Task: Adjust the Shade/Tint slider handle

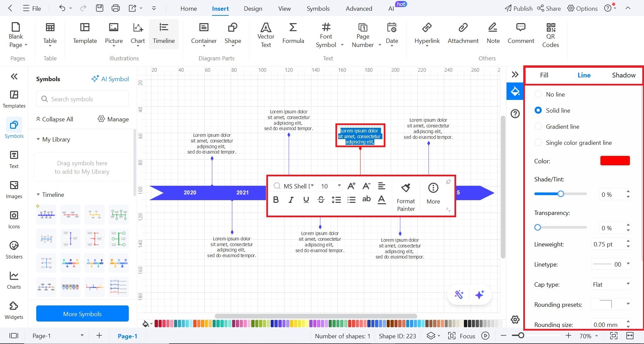Action: [x=560, y=194]
